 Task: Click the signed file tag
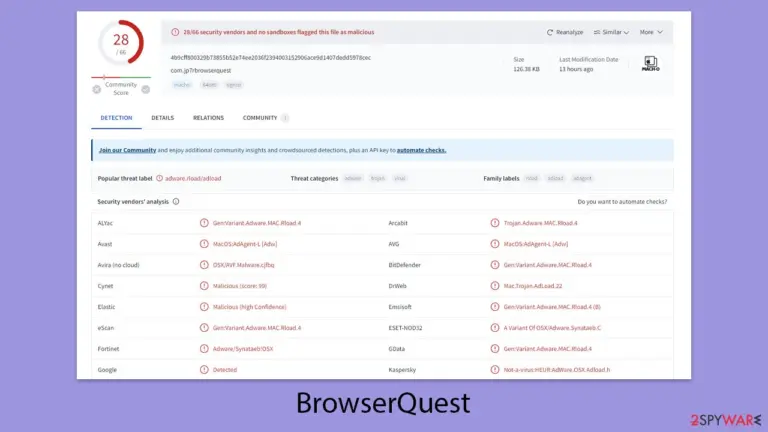pos(234,85)
